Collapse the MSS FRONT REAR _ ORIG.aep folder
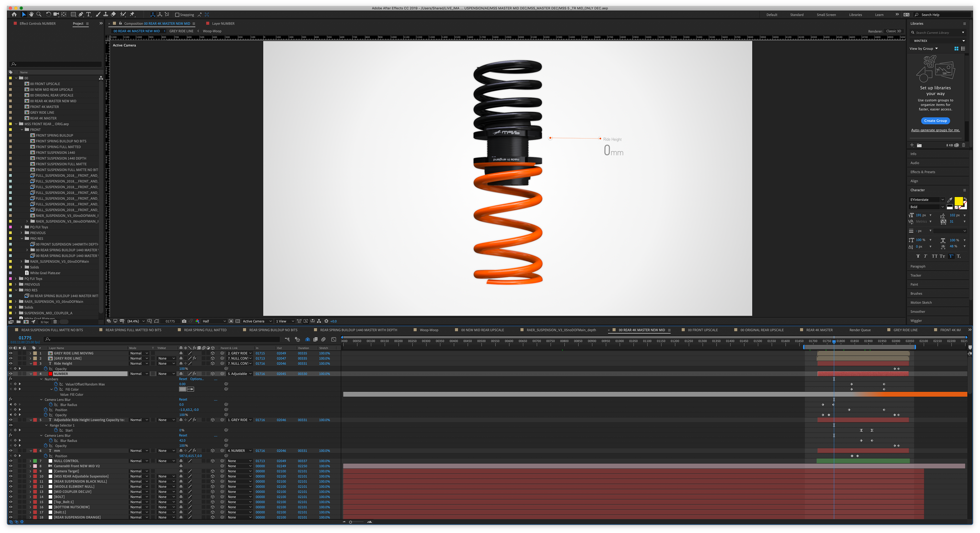This screenshot has width=980, height=533. [16, 124]
